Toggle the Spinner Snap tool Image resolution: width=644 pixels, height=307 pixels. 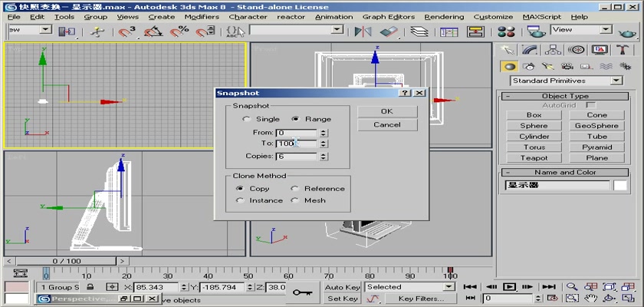(205, 31)
